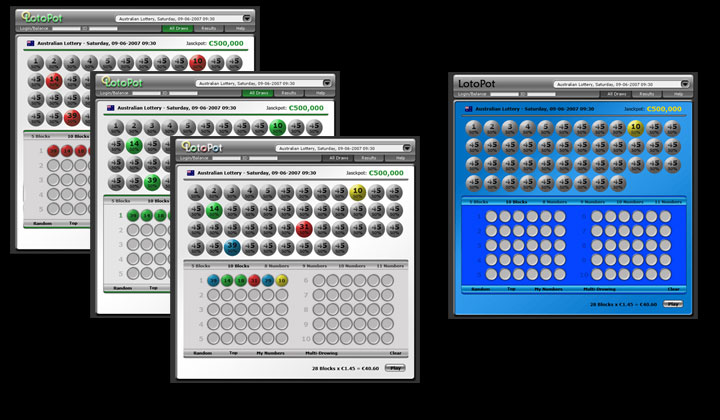Switch to Results tab in front white window
Image resolution: width=720 pixels, height=420 pixels.
pyautogui.click(x=369, y=158)
